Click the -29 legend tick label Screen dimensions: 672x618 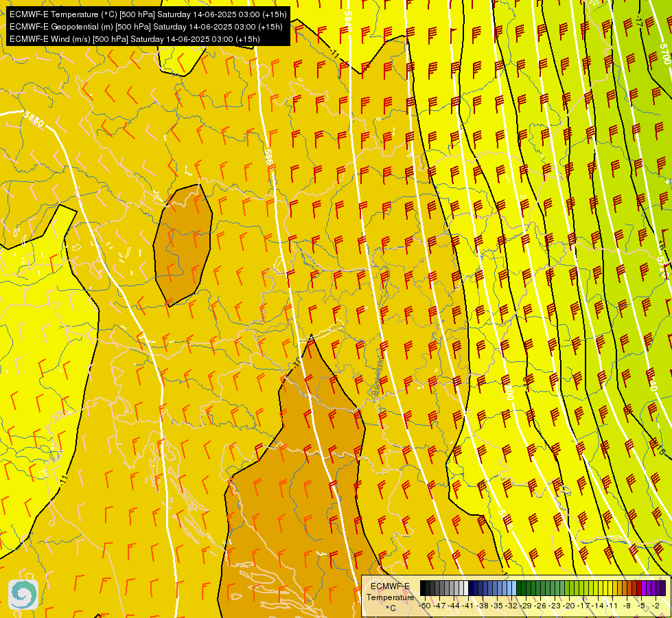[525, 606]
